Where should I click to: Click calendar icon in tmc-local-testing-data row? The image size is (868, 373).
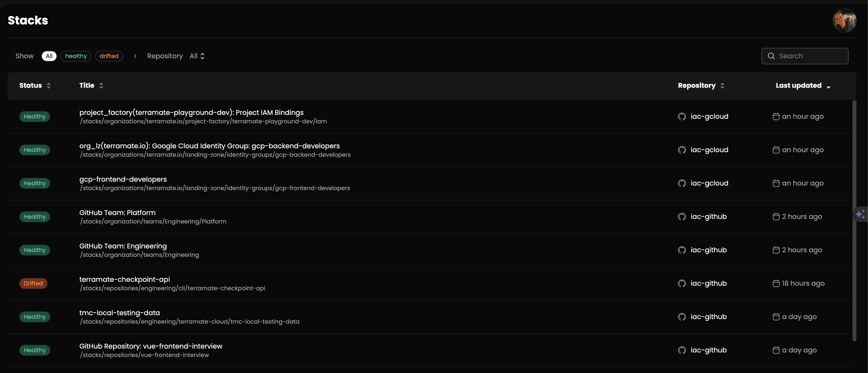tap(776, 317)
